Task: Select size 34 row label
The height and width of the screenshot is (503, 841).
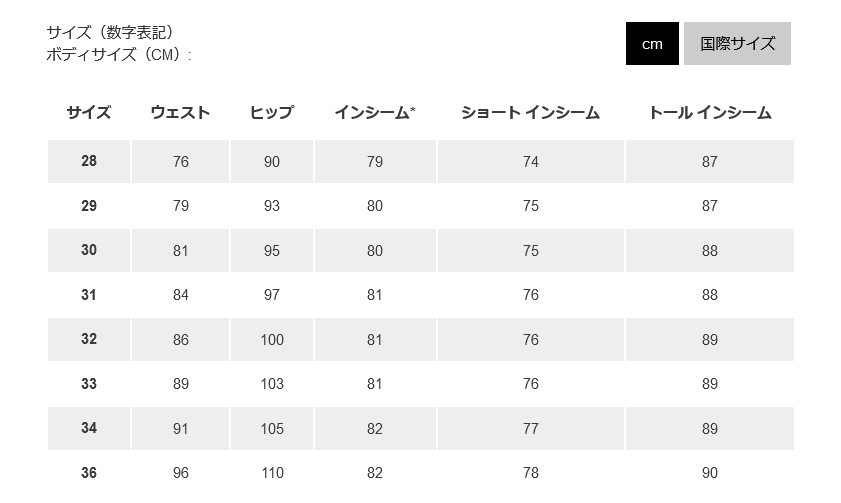Action: pos(89,428)
